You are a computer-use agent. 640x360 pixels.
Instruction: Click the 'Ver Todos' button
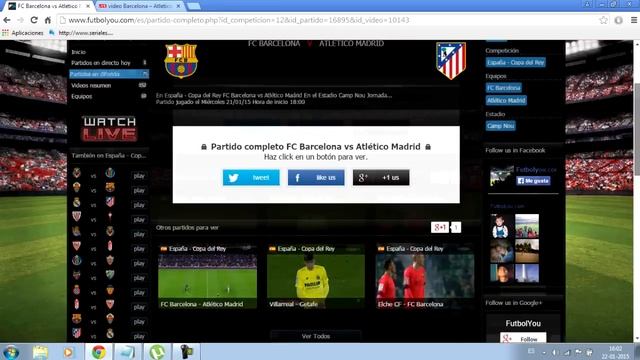pos(316,336)
